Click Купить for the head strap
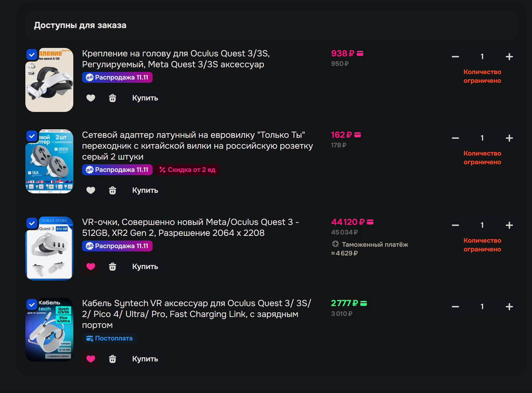Image resolution: width=532 pixels, height=393 pixels. point(145,98)
